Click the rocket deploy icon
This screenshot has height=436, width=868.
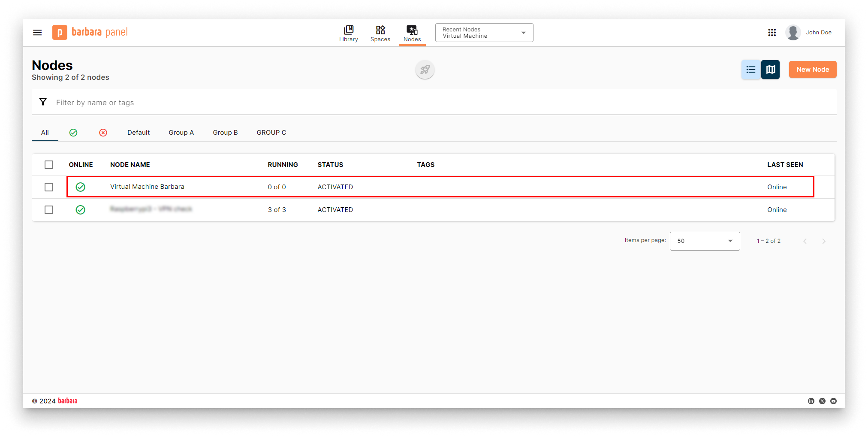point(425,70)
